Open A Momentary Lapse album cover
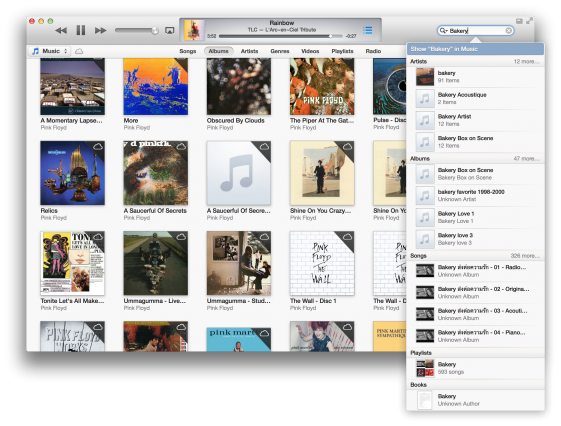This screenshot has width=561, height=426. pos(73,86)
